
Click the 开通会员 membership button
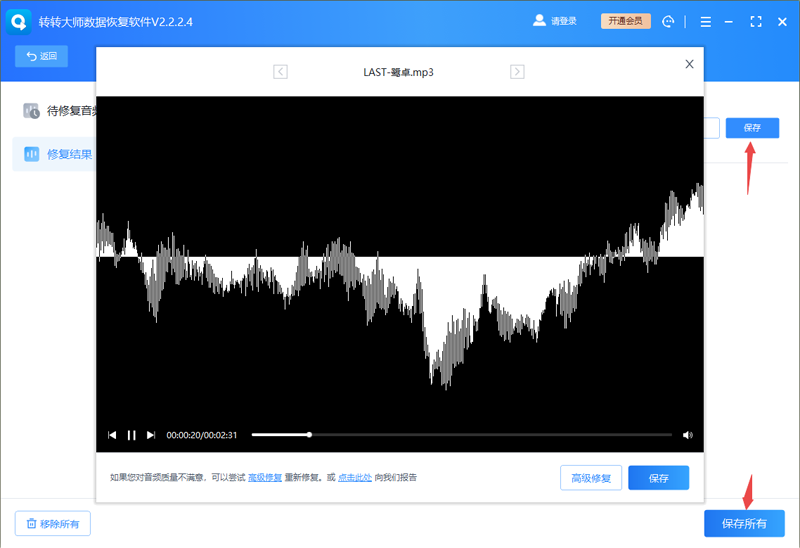pyautogui.click(x=626, y=21)
